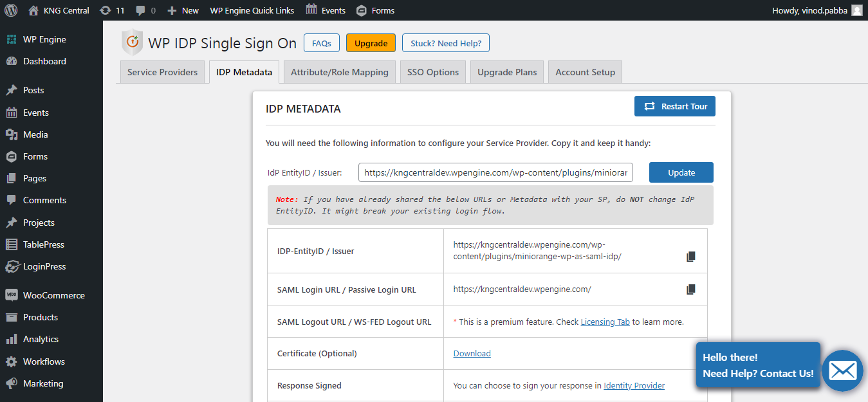This screenshot has width=868, height=402.
Task: Click the WP Engine sidebar icon
Action: tap(12, 39)
